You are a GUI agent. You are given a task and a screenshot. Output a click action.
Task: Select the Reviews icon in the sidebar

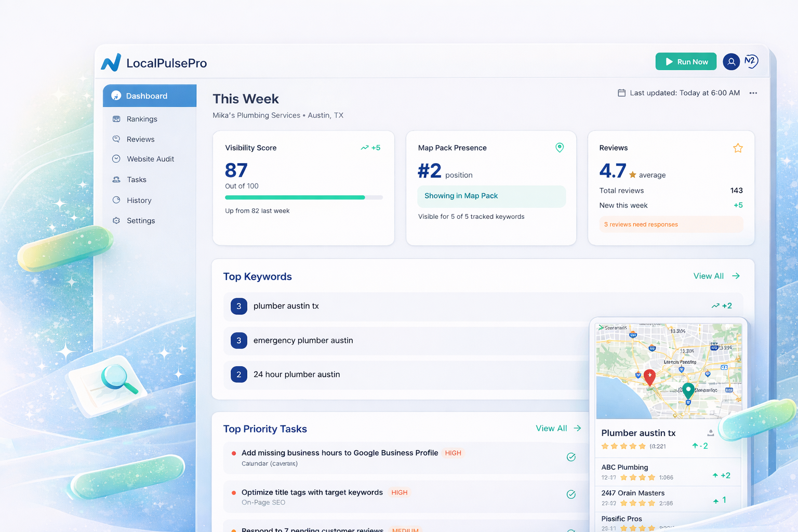(116, 139)
